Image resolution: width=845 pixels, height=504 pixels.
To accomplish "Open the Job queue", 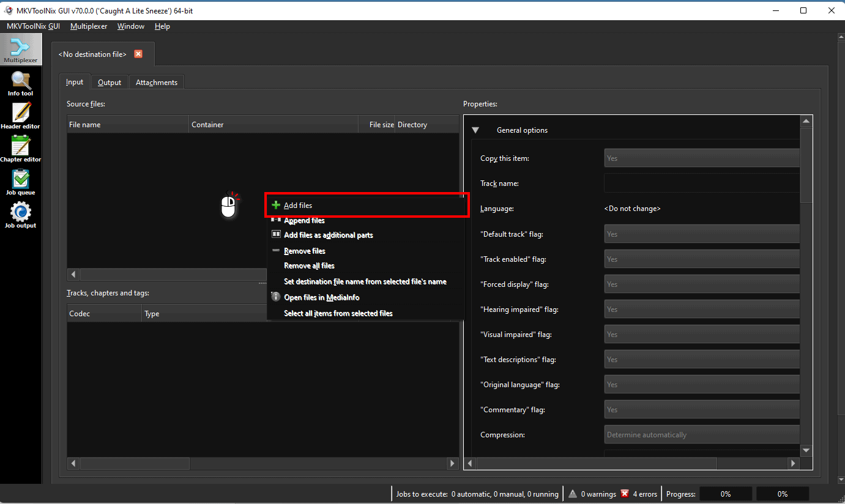I will [x=21, y=183].
